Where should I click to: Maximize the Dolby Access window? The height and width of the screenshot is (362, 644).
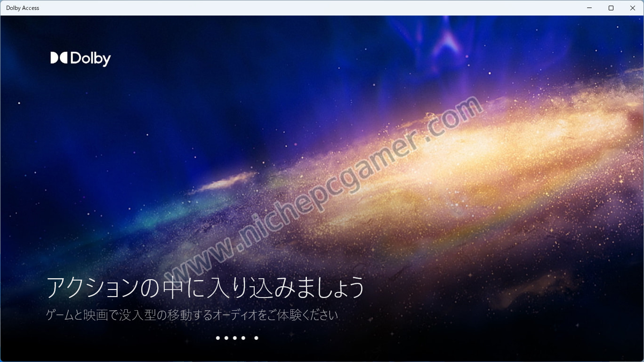[611, 8]
